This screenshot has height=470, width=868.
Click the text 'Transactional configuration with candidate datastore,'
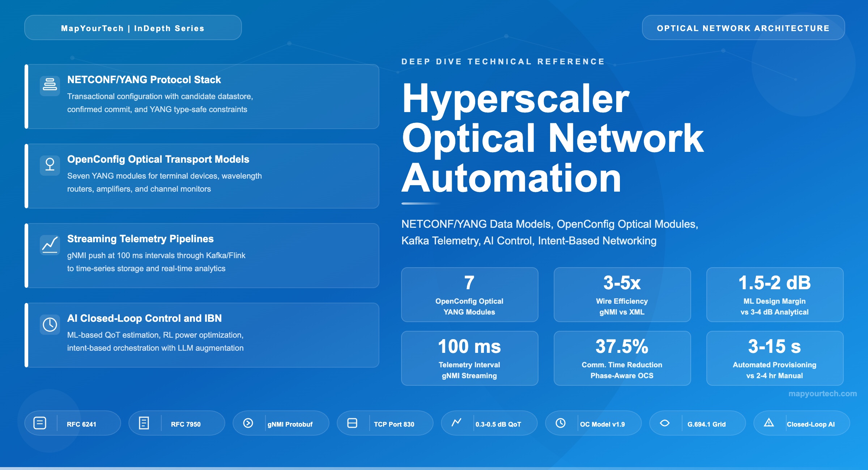pos(160,97)
